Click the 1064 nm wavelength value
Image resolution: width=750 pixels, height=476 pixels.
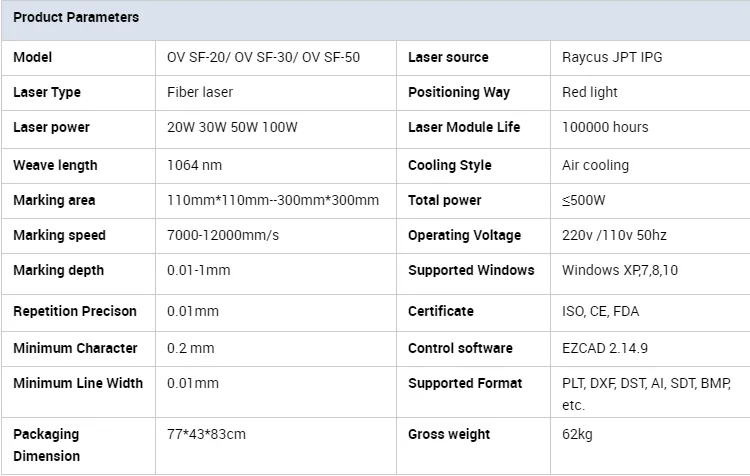click(x=195, y=165)
